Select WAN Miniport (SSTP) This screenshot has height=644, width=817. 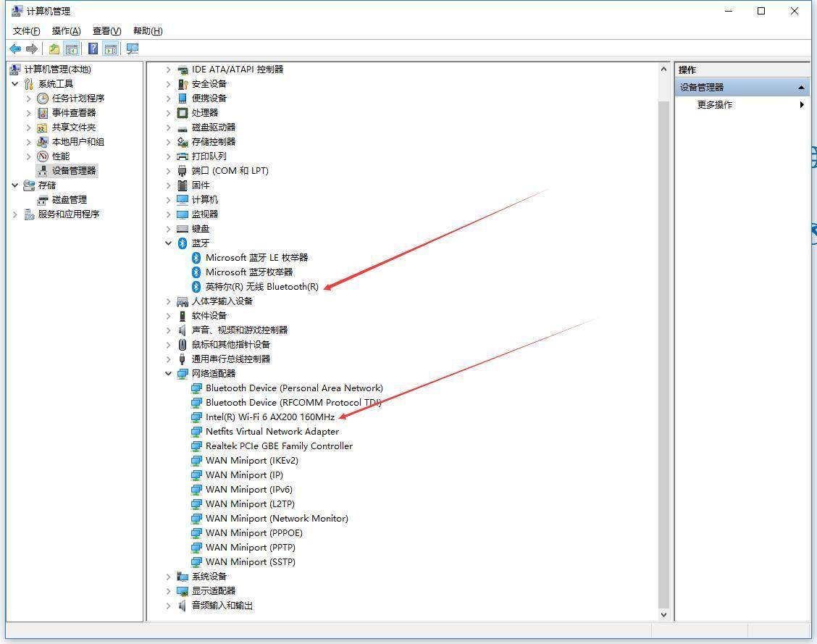(250, 561)
